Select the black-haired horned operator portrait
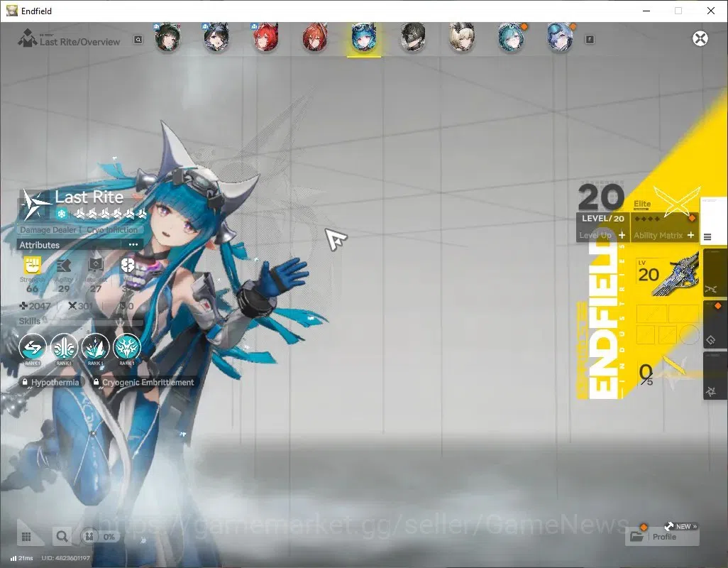The width and height of the screenshot is (728, 568). pos(216,38)
